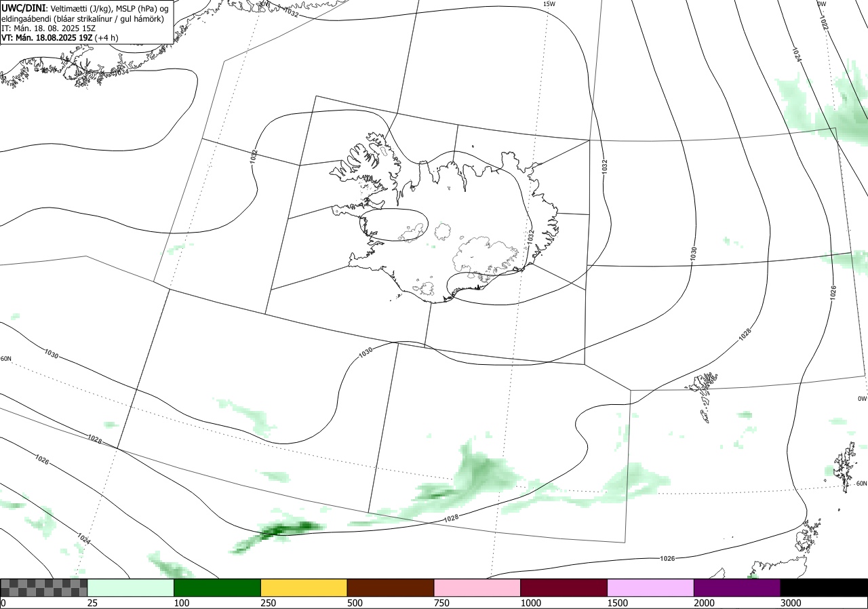Click the "250" legend scale value
Viewport: 868px width, 609px height.
[269, 603]
